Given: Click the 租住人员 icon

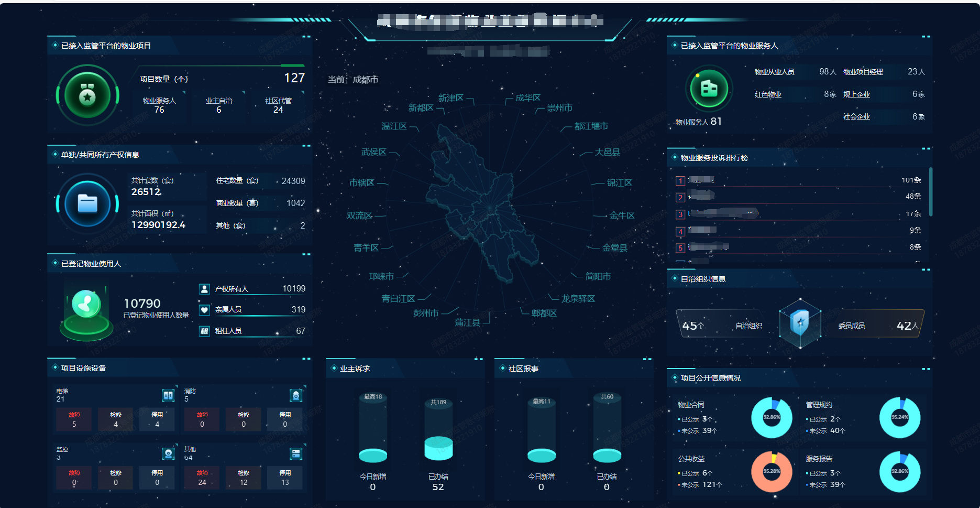Looking at the screenshot, I should [x=204, y=331].
